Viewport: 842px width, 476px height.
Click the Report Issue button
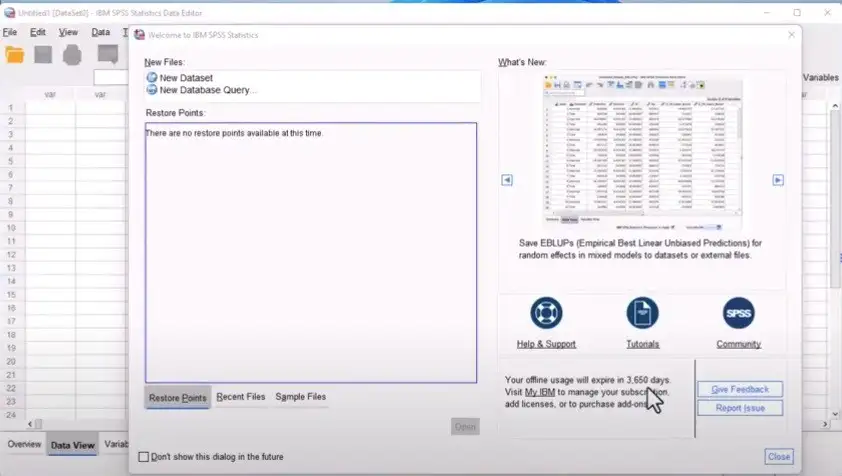740,408
